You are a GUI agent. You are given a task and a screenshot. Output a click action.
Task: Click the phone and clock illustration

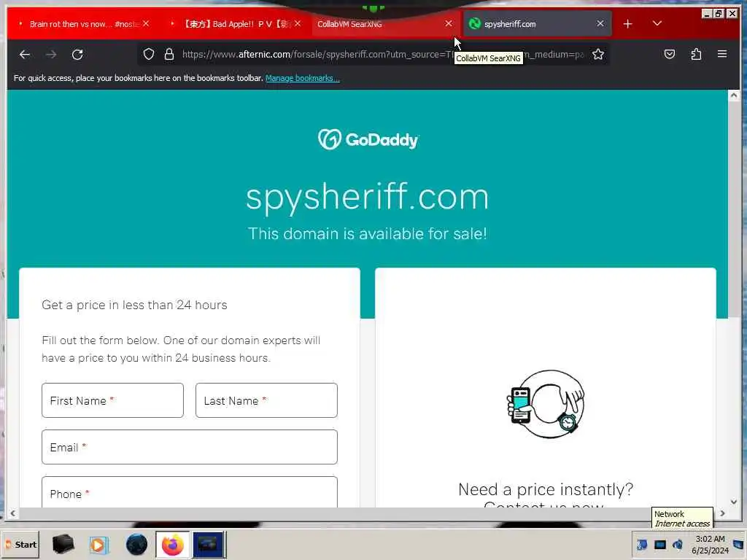click(x=546, y=404)
